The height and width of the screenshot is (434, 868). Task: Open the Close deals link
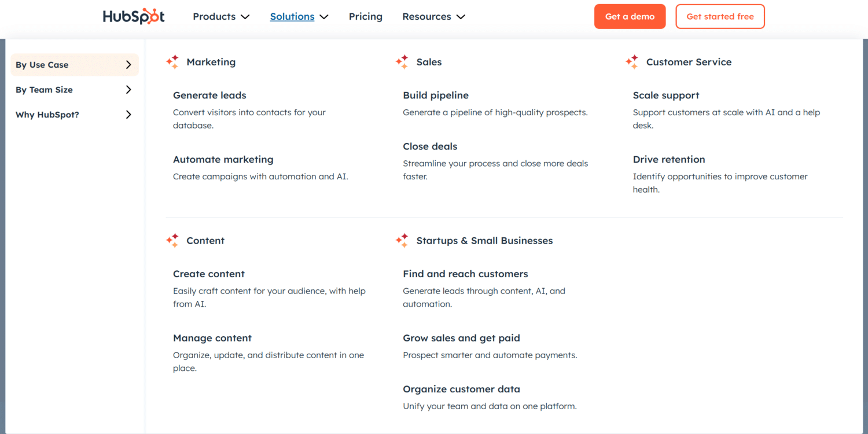pyautogui.click(x=430, y=146)
